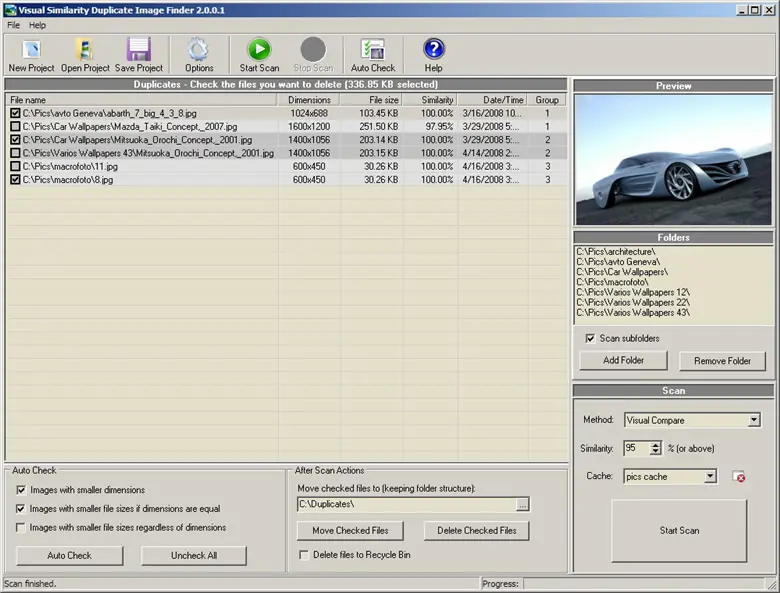The width and height of the screenshot is (780, 593).
Task: Click the 1024x688 dimensions cell
Action: pos(309,113)
